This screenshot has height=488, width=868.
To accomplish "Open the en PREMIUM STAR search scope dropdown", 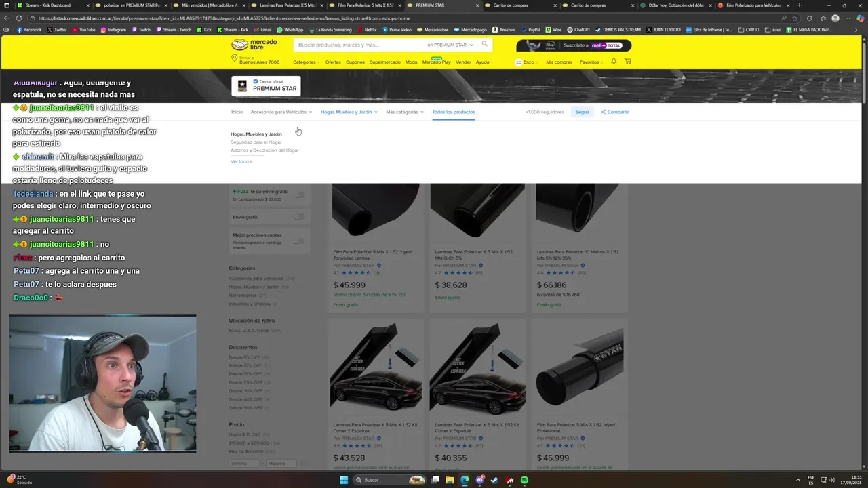I will 450,45.
